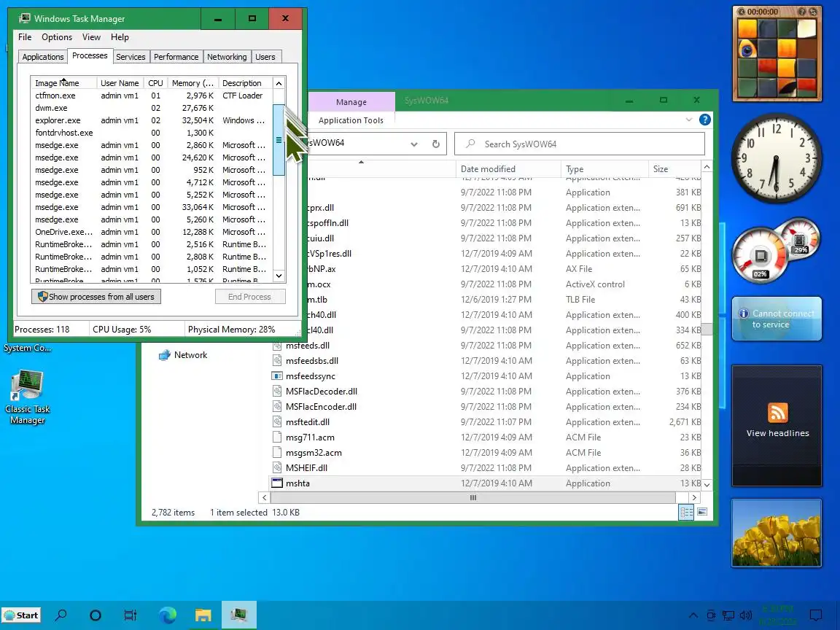Select fontdrvhost.exe process row
Viewport: 840px width, 630px height.
(151, 133)
